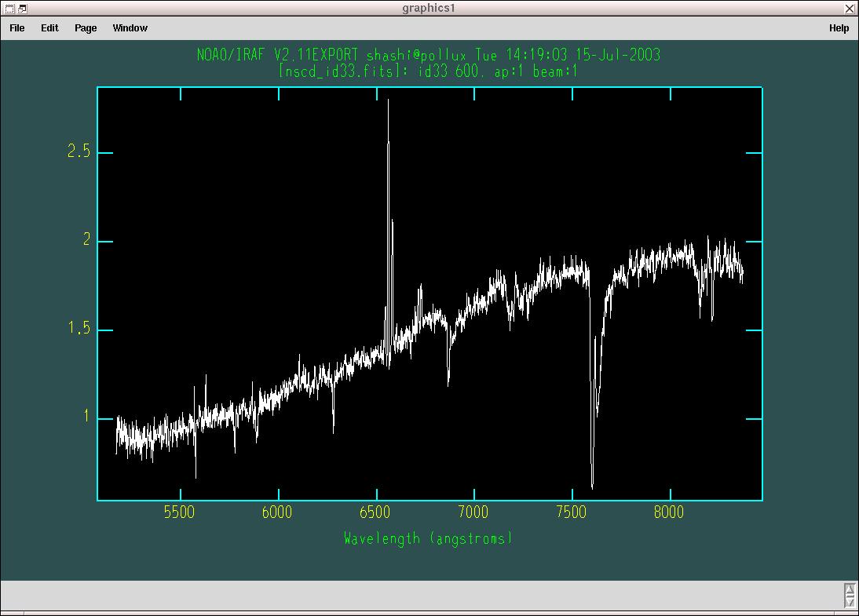Click the 1.5 y-axis tick label
The height and width of the screenshot is (616, 859).
79,329
